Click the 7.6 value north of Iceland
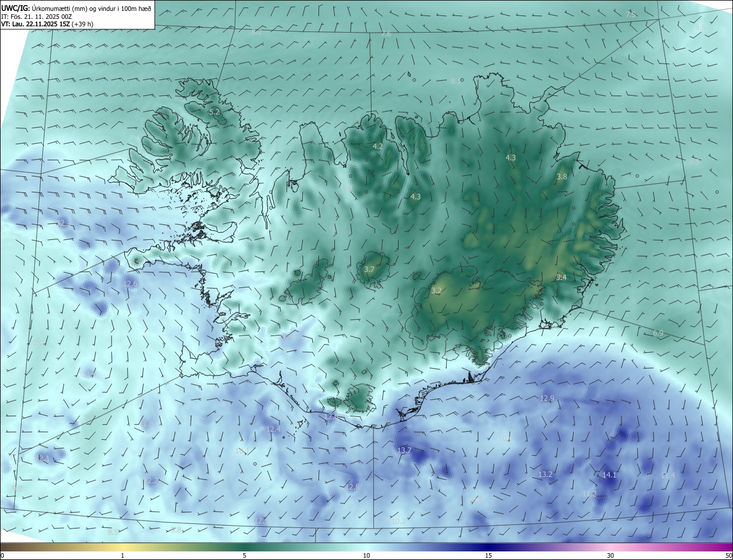 (386, 34)
